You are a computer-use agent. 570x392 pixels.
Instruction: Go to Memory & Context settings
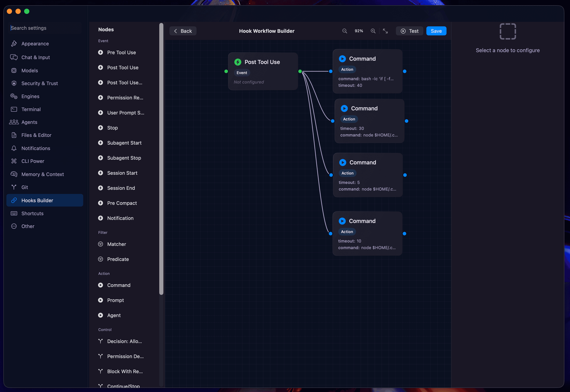(x=43, y=174)
